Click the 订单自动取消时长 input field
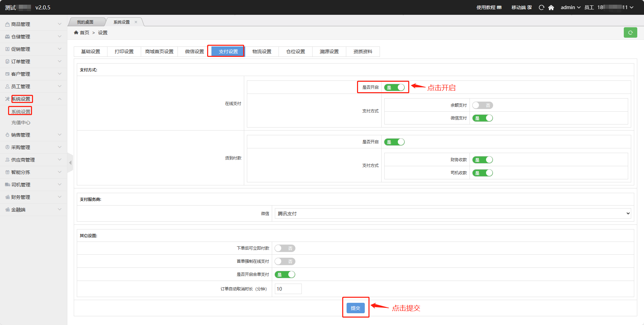Viewport: 644px width, 325px height. point(288,289)
